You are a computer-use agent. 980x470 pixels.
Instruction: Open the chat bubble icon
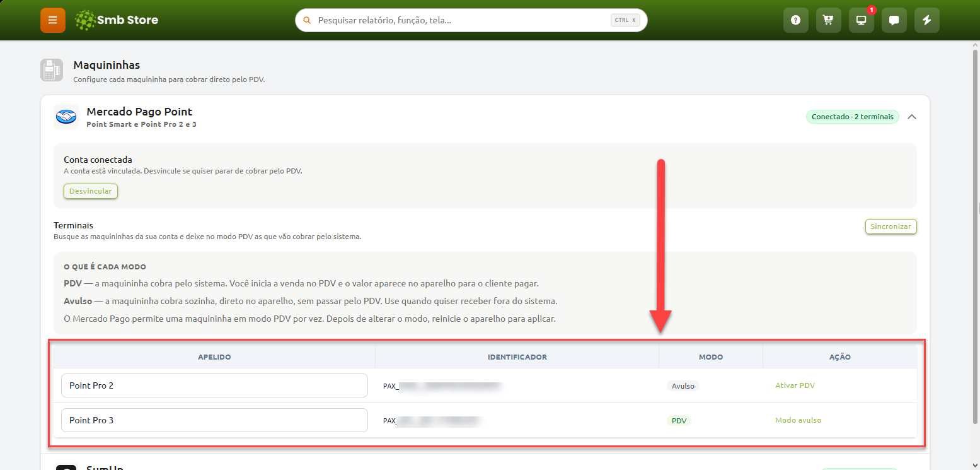(894, 20)
